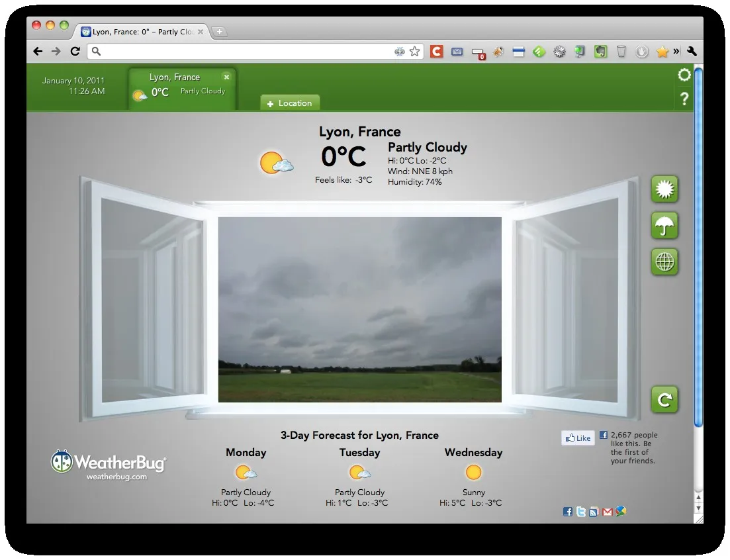730x560 pixels.
Task: Click the blue-striped window extension icon
Action: (x=519, y=52)
